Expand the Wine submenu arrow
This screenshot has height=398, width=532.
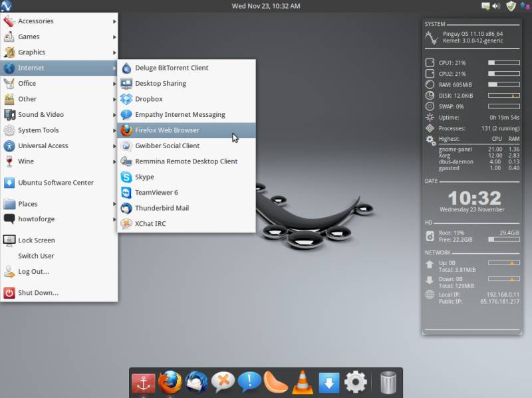coord(114,161)
